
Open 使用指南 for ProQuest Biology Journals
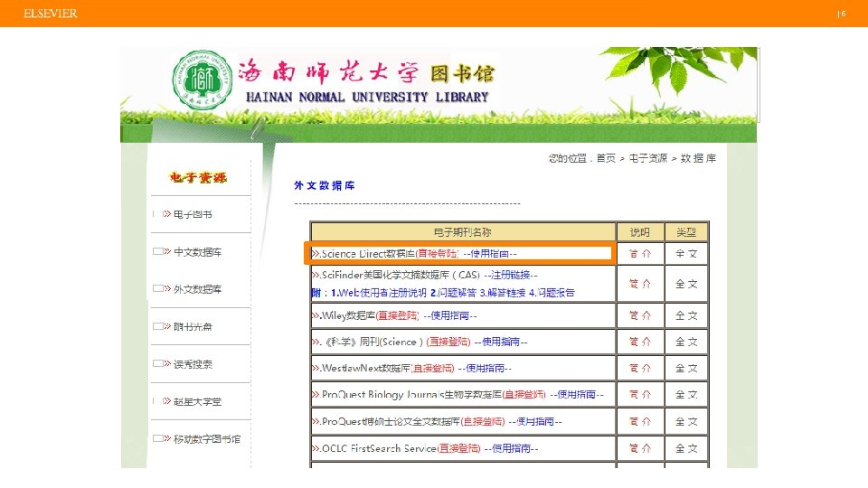pos(576,394)
